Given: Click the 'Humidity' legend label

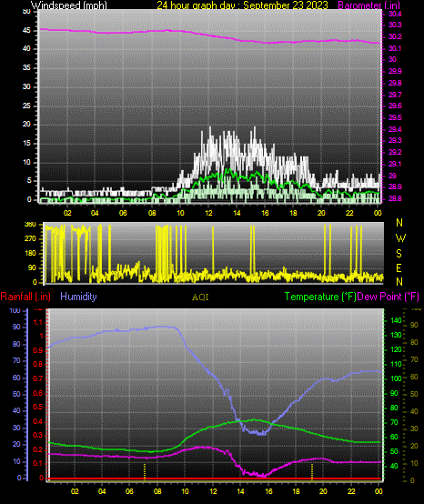Looking at the screenshot, I should [78, 297].
